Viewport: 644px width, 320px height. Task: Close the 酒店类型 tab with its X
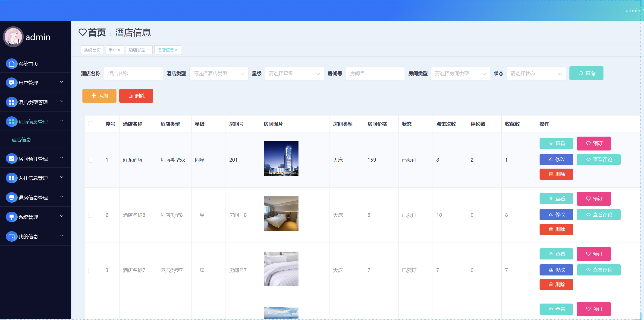click(x=148, y=50)
